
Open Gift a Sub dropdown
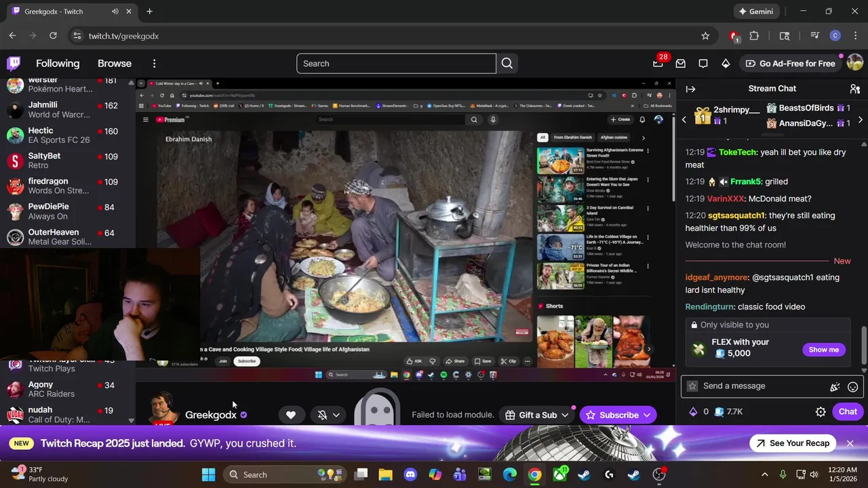click(537, 415)
